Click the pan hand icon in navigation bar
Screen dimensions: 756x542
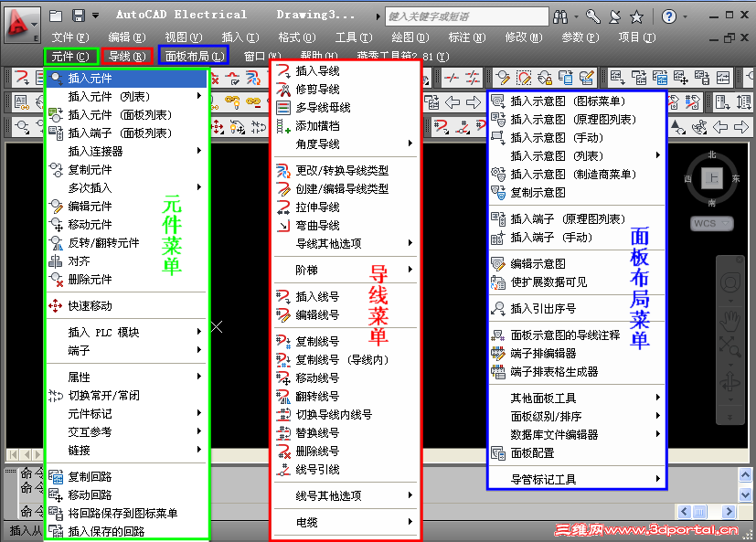(x=730, y=321)
